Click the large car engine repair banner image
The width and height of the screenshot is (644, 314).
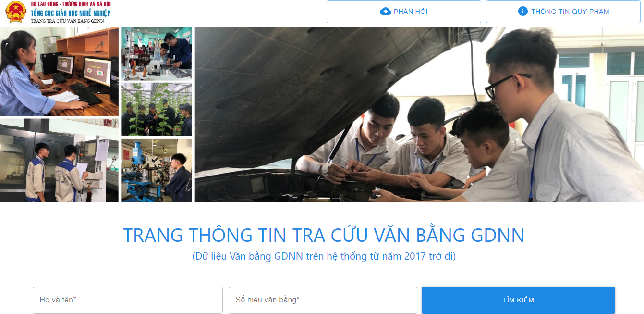pyautogui.click(x=419, y=115)
